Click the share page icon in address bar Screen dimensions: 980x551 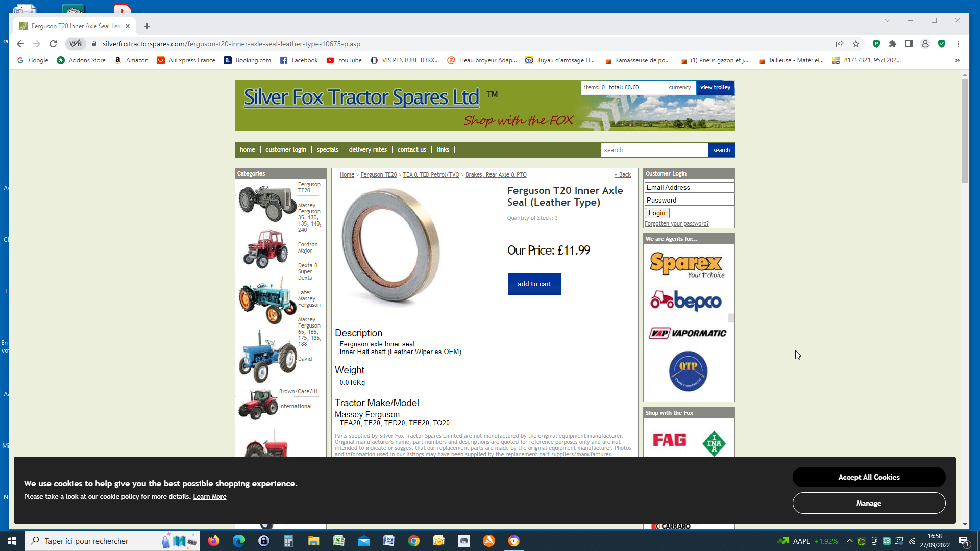[840, 44]
